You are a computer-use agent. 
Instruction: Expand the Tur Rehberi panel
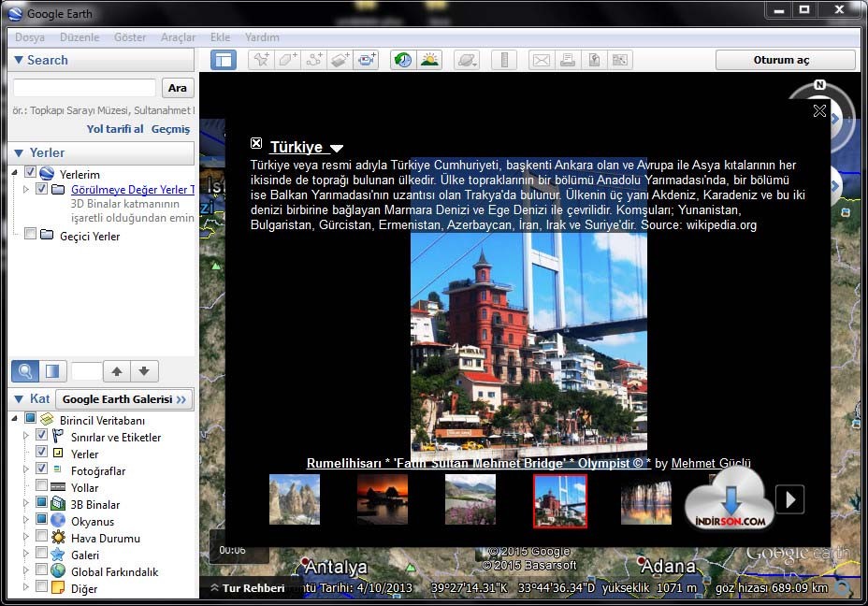[x=248, y=587]
